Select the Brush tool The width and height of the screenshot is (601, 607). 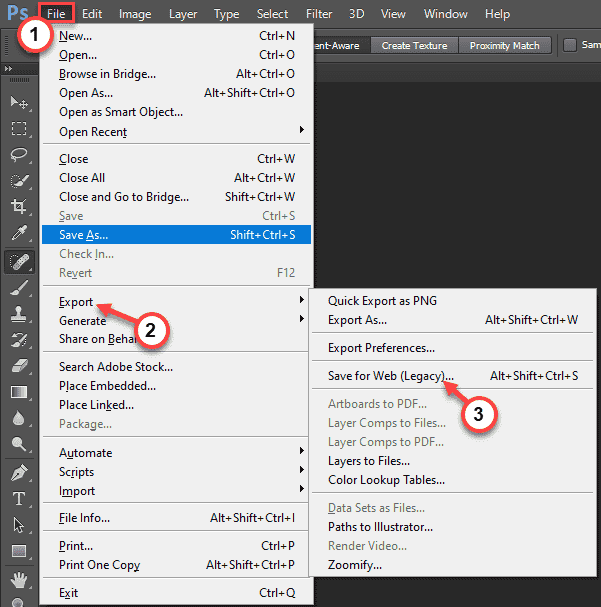click(19, 288)
